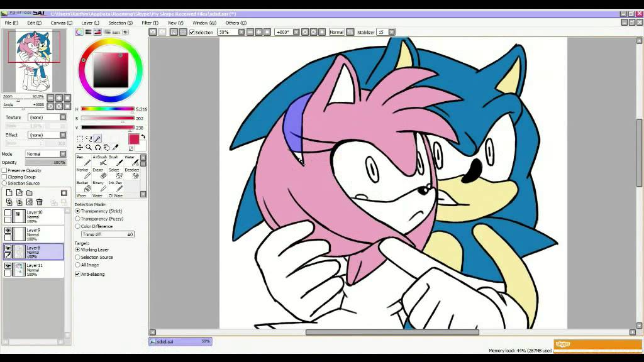
Task: Select the magic wand tool
Action: click(97, 139)
